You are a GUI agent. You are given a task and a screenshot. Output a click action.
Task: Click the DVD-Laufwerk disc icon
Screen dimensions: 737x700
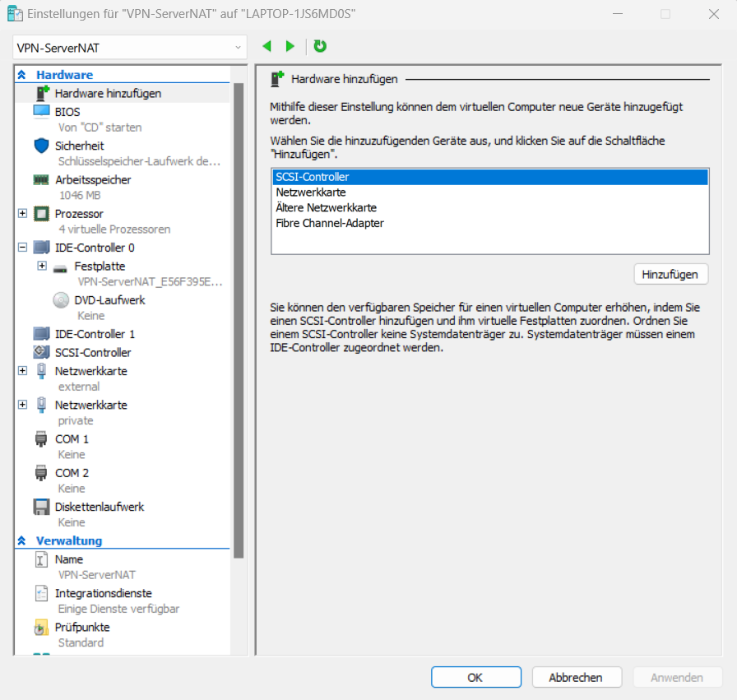click(x=61, y=300)
